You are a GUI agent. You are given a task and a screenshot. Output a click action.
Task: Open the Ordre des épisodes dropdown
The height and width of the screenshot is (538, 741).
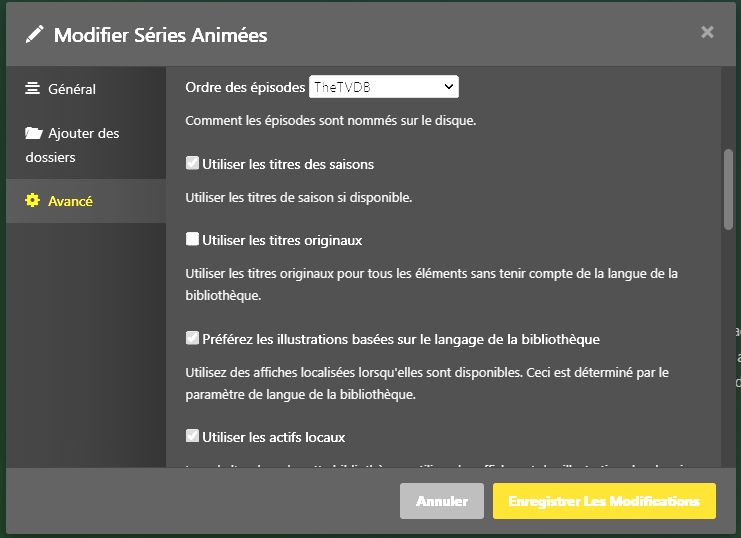coord(383,87)
